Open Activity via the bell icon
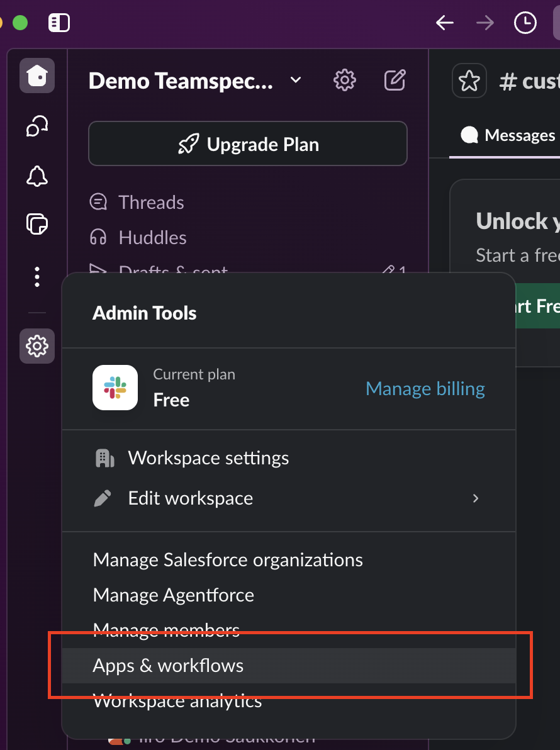 [x=36, y=176]
